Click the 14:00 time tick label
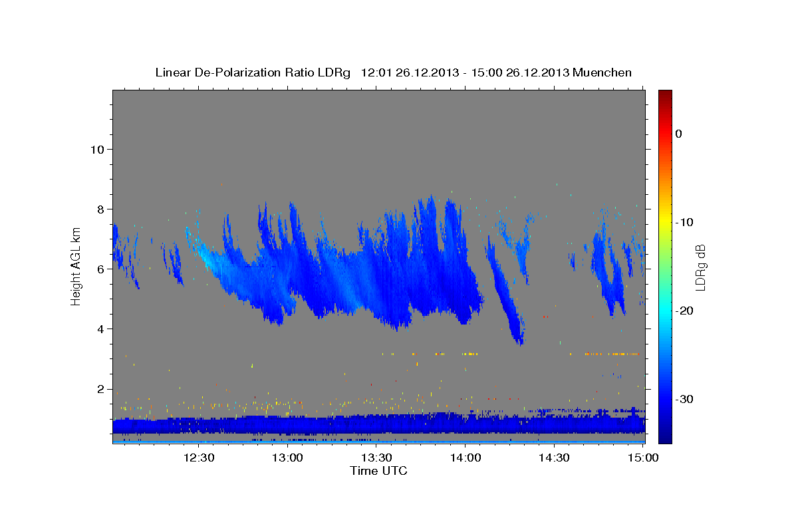Screen dimensions: 798x532 (465, 458)
